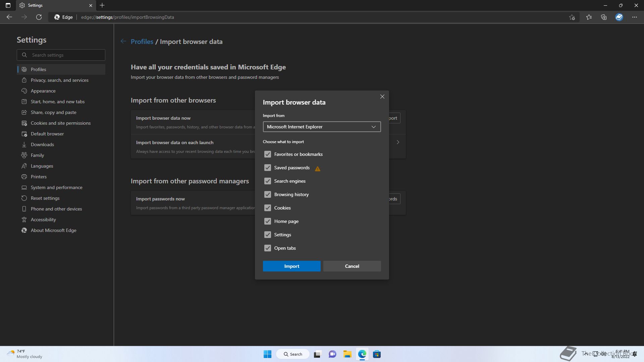
Task: Open the tab actions menu icon
Action: [8, 5]
